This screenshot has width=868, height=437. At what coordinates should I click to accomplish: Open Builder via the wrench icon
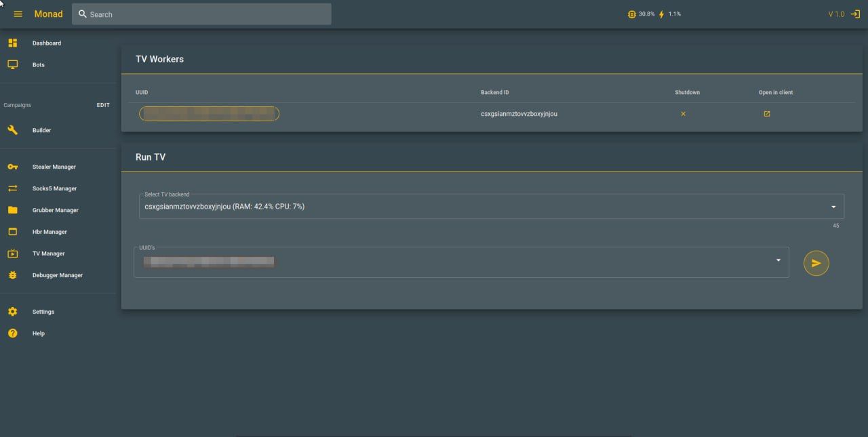12,130
